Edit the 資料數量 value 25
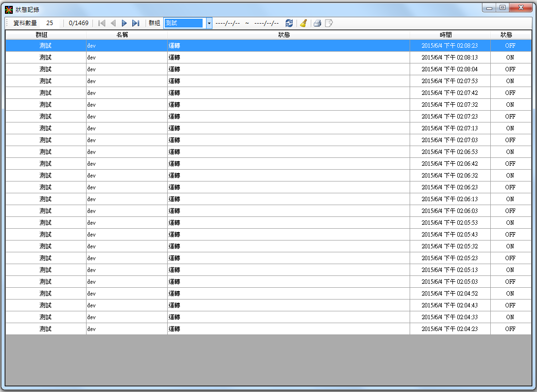This screenshot has height=392, width=537. [x=50, y=23]
